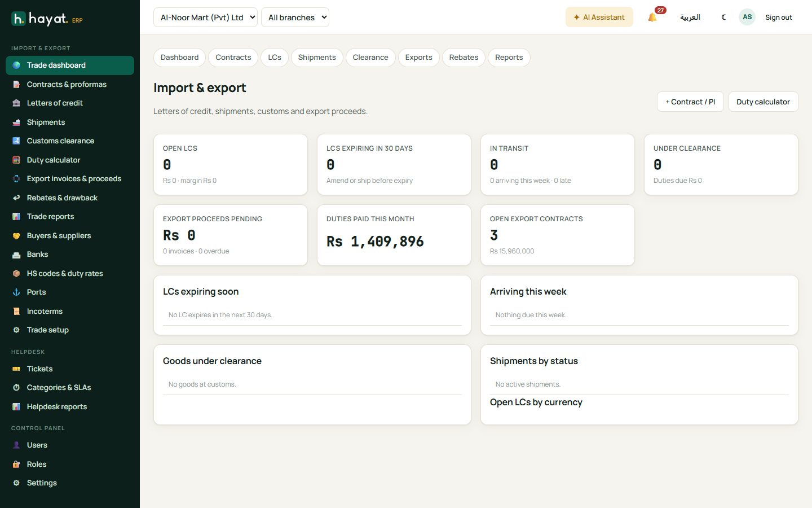Click the AS user avatar
The image size is (812, 508).
tap(747, 17)
